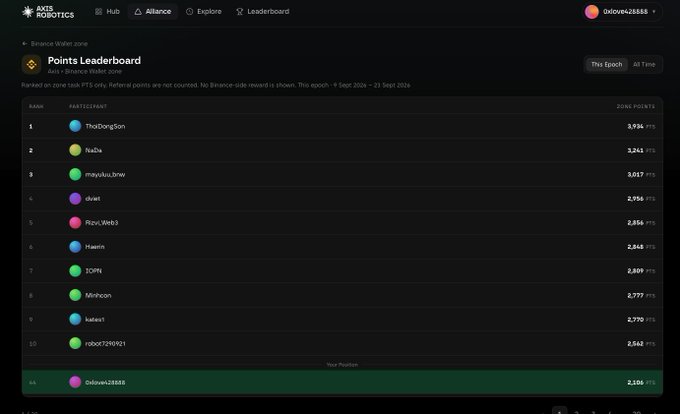Image resolution: width=680 pixels, height=414 pixels.
Task: Click 0xlove428888's avatar in Your Position row
Action: click(75, 382)
